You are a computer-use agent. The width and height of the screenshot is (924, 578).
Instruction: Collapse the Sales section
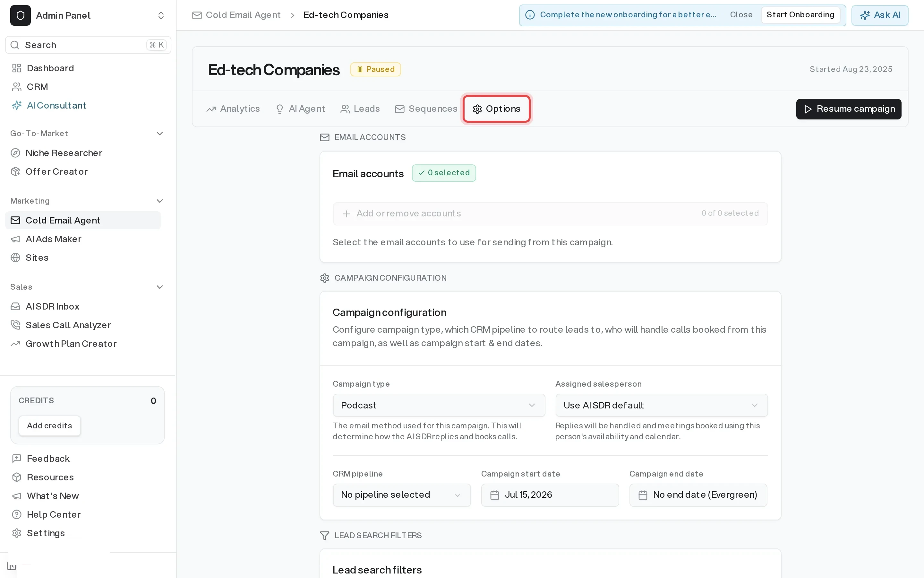click(x=160, y=287)
